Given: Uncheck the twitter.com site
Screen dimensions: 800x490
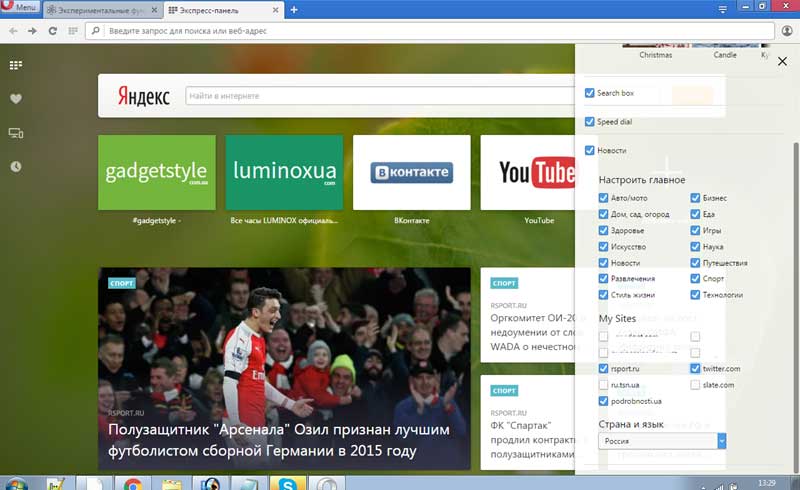Looking at the screenshot, I should [695, 369].
